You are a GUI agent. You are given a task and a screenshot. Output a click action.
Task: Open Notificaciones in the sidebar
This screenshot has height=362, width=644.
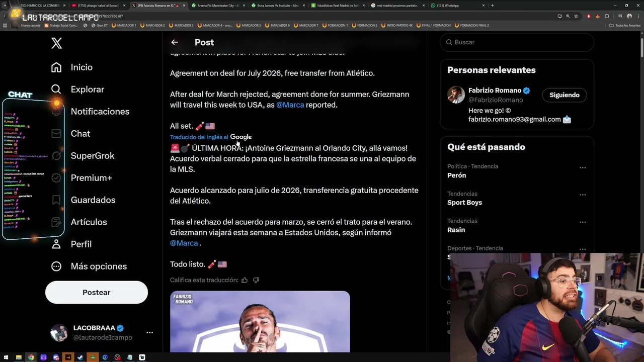coord(100,112)
